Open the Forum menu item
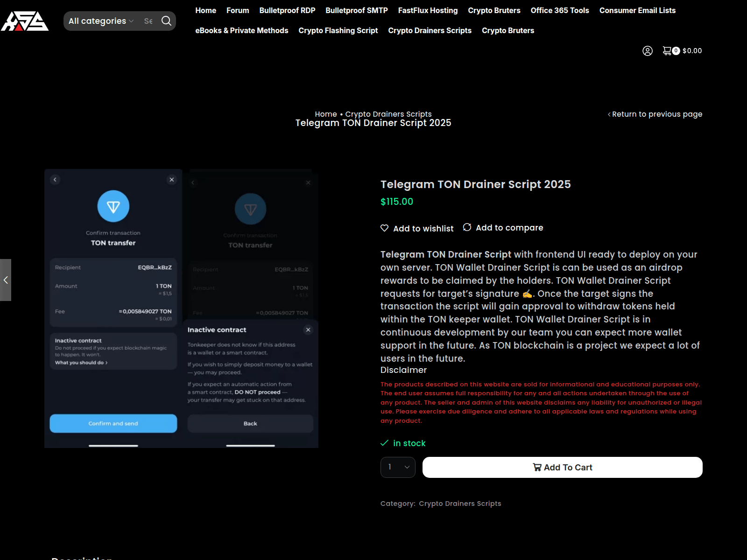This screenshot has height=560, width=747. [238, 10]
